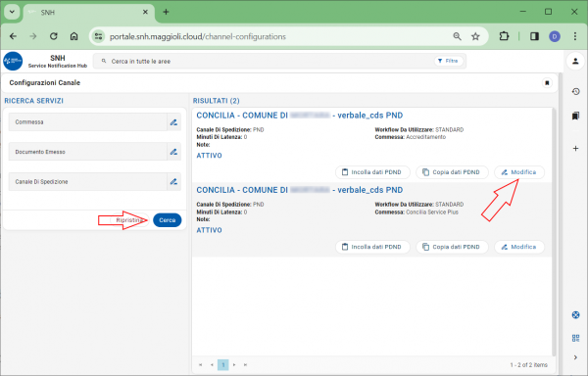Go to the next results page arrow
The width and height of the screenshot is (588, 376).
tap(234, 365)
